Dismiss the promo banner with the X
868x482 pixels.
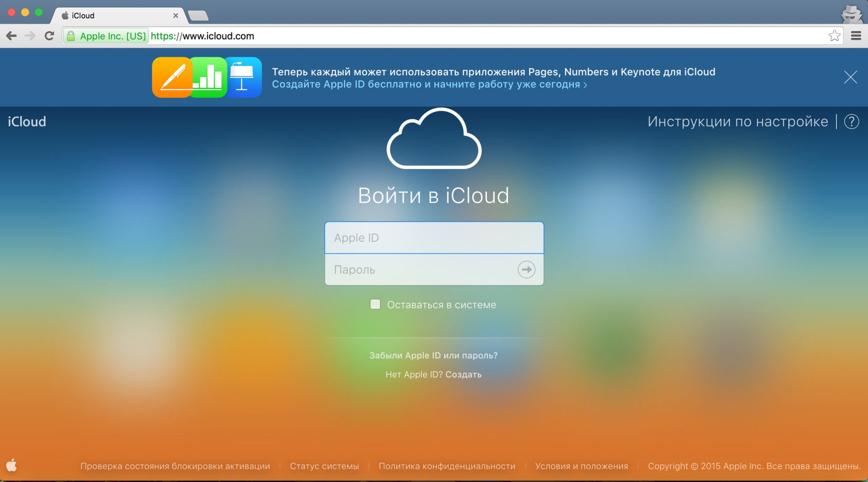coord(850,77)
